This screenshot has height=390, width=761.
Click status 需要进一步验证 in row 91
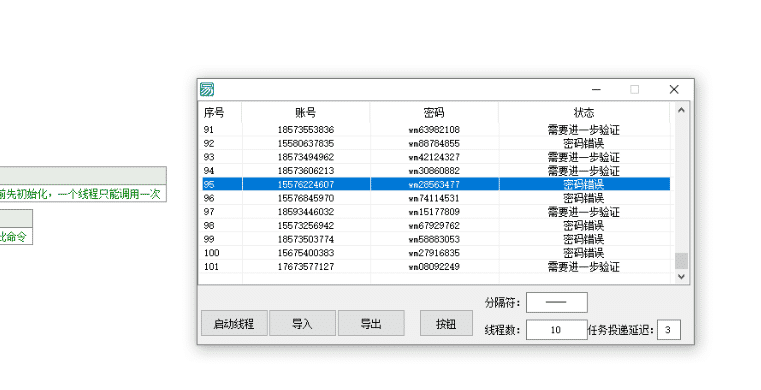tap(584, 130)
